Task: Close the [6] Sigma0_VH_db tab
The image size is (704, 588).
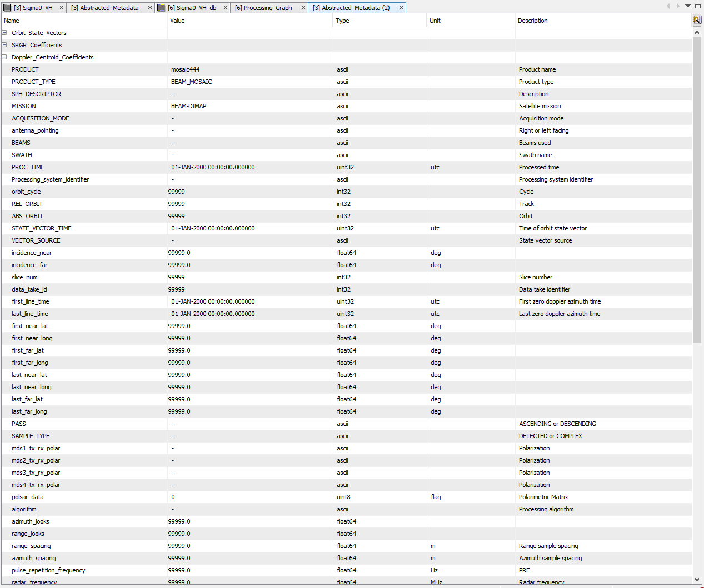Action: 225,8
